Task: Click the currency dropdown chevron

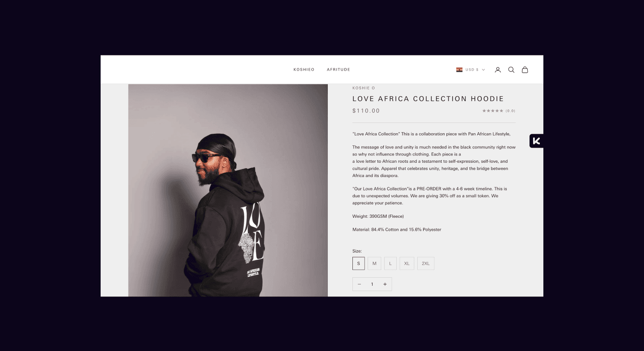Action: click(x=483, y=70)
